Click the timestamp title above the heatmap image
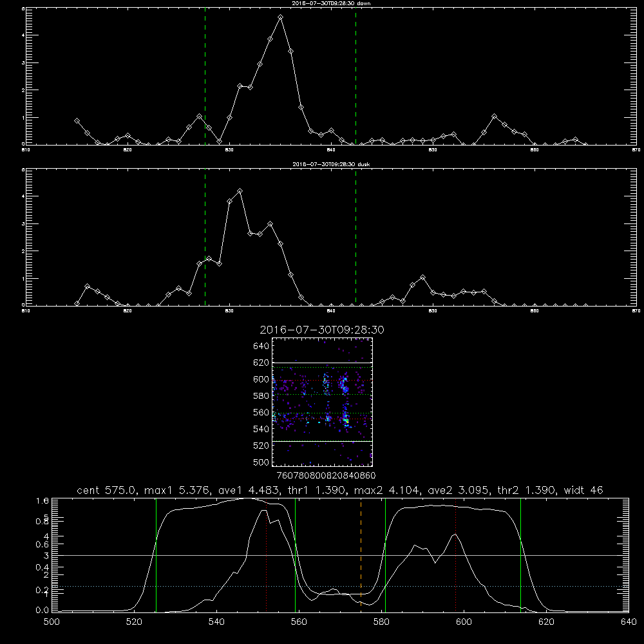The image size is (644, 644). 322,330
